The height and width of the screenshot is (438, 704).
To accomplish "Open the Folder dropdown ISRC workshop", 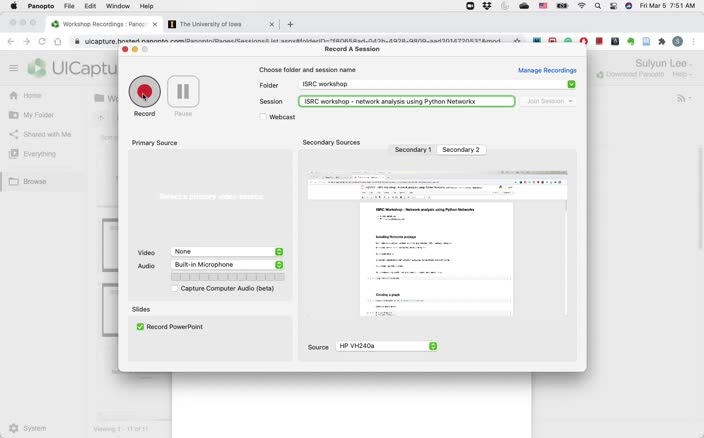I will [x=438, y=85].
